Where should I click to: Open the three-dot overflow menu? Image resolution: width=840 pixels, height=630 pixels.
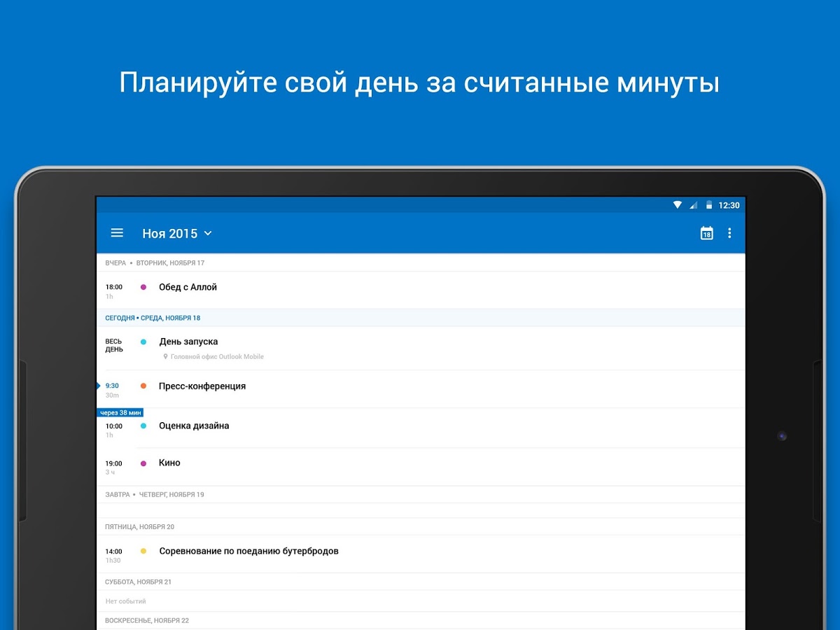point(729,233)
